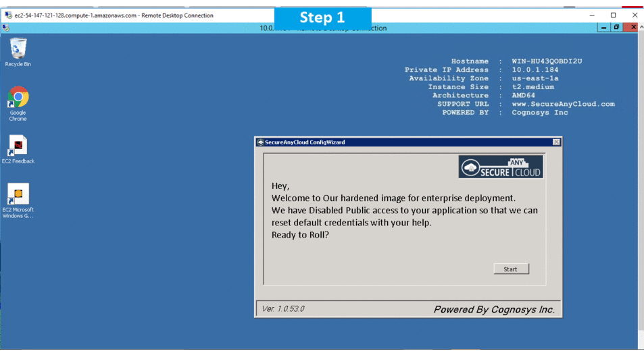Click the Secure Any Cloud logo image

[x=501, y=167]
